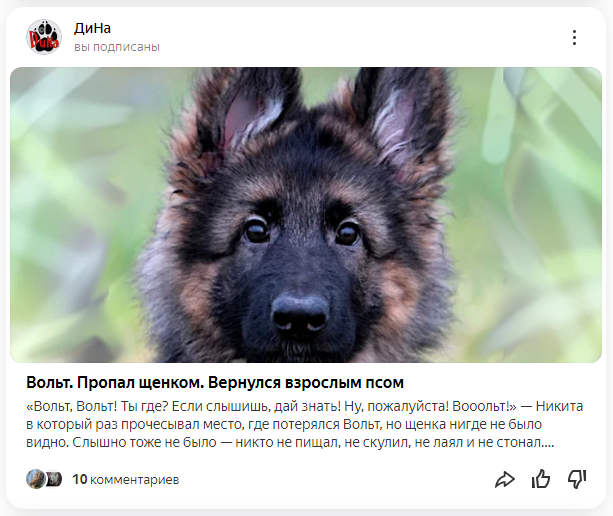Open the ДиНа channel paw-logo avatar
Image resolution: width=613 pixels, height=516 pixels.
tap(44, 37)
